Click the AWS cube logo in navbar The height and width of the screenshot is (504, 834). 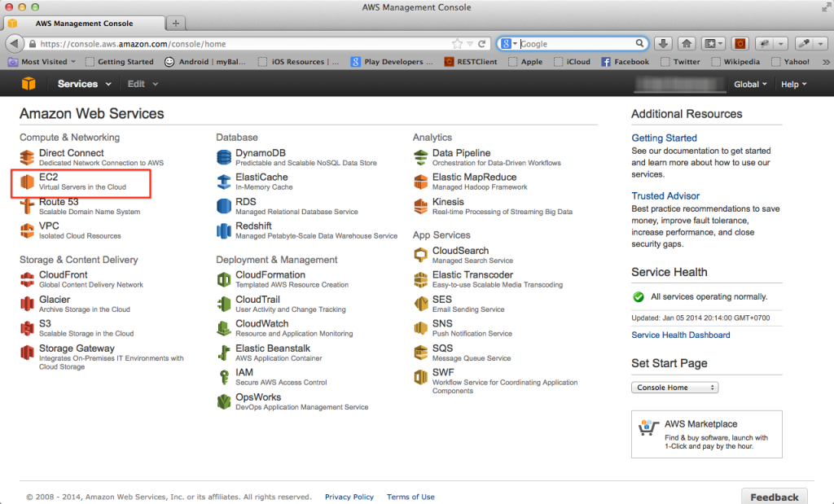29,84
